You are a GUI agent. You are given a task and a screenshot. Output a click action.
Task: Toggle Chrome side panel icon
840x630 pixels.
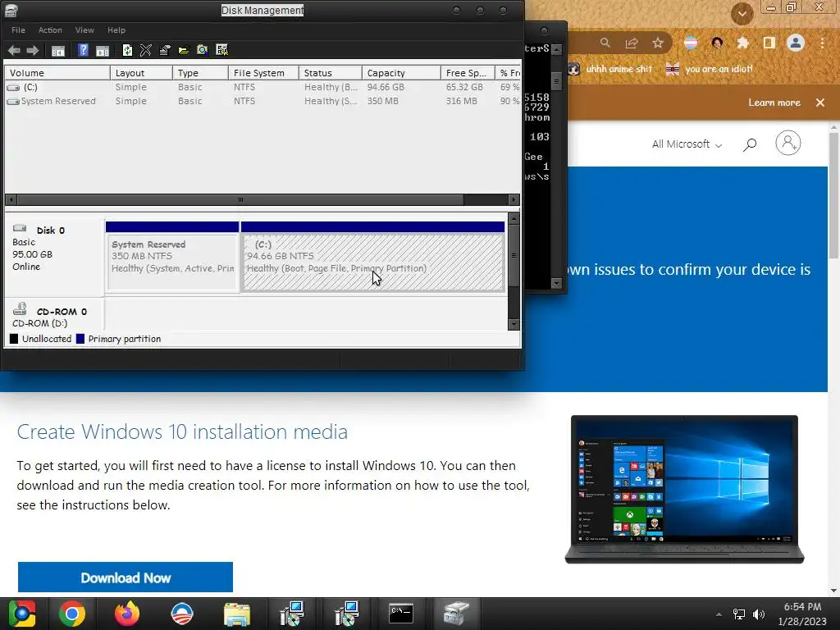click(x=769, y=43)
